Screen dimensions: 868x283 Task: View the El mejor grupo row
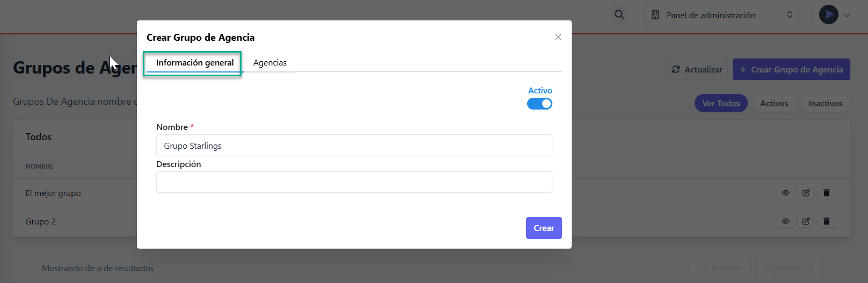tap(785, 193)
